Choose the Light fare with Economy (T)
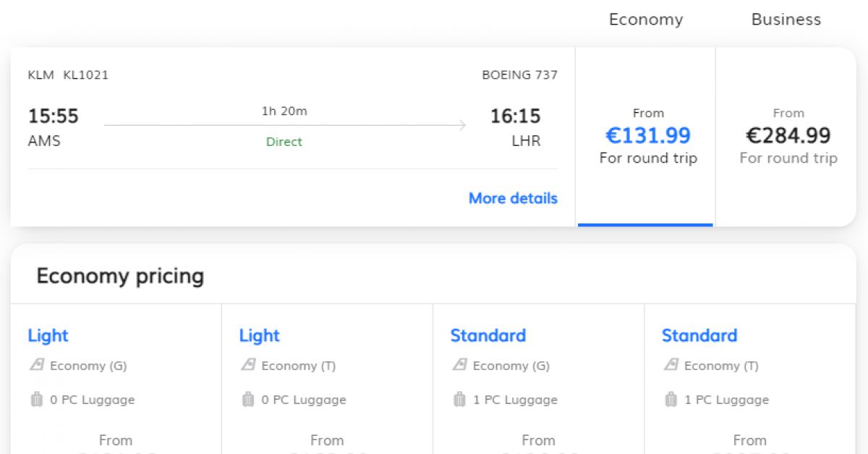The width and height of the screenshot is (868, 454). pos(259,335)
